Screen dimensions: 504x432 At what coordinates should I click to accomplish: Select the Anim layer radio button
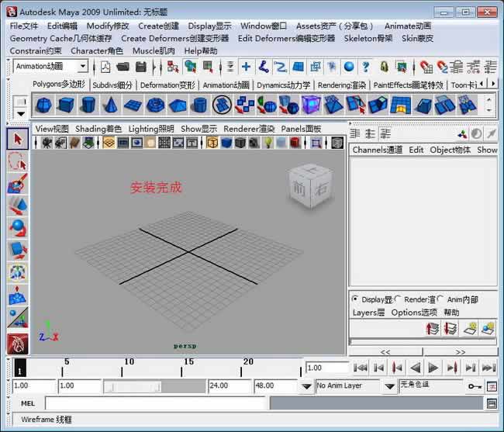[440, 299]
